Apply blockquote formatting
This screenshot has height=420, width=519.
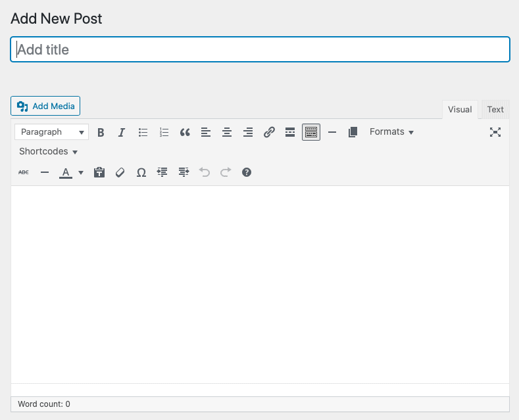185,132
